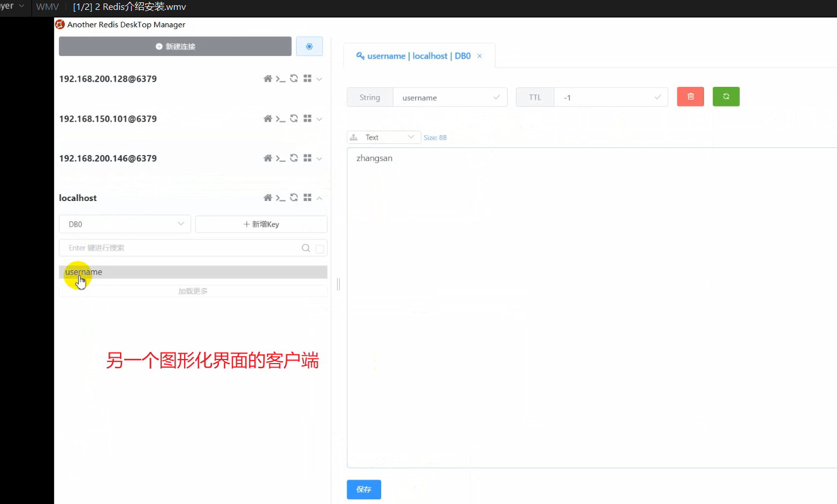Refresh connection 192.168.200.146@6379
The width and height of the screenshot is (837, 504).
coord(294,158)
